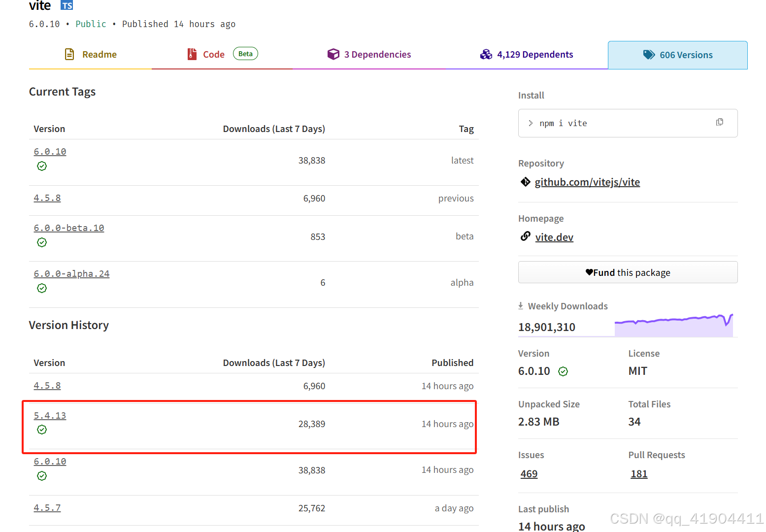Copy the npm install command
Viewport: 766px width, 532px height.
[x=720, y=122]
